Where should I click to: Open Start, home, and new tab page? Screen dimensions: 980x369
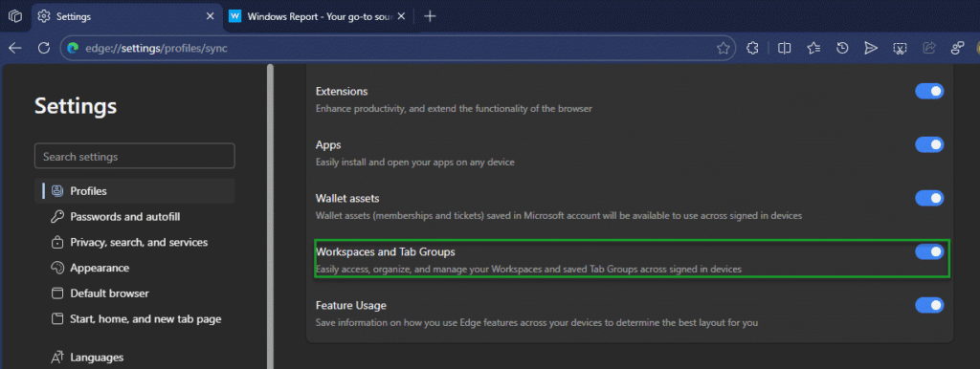(135, 319)
